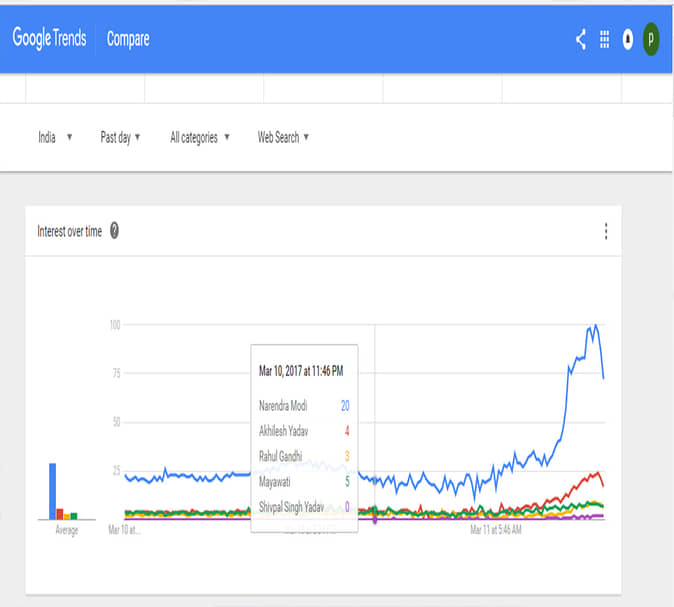Click the Narendra Modi line peak
The width and height of the screenshot is (674, 607).
point(596,326)
